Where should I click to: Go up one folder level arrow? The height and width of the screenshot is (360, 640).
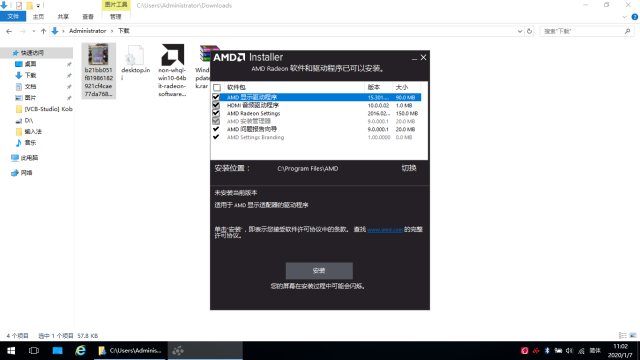coord(43,31)
